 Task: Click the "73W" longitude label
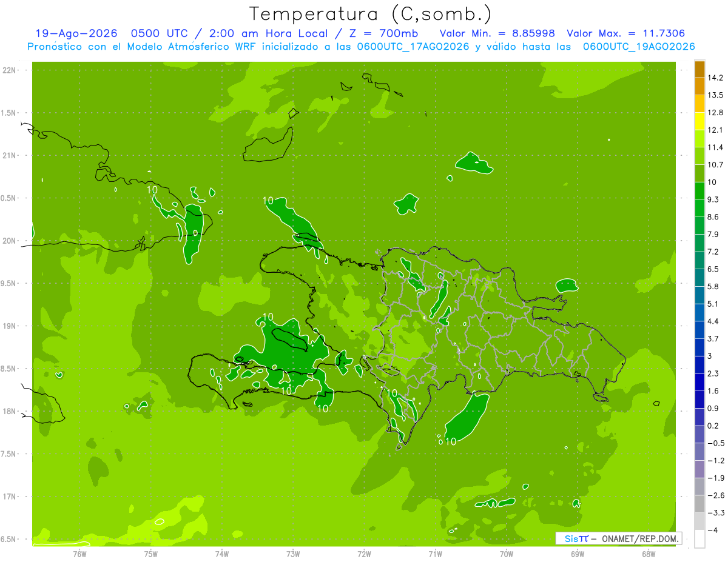click(x=293, y=554)
